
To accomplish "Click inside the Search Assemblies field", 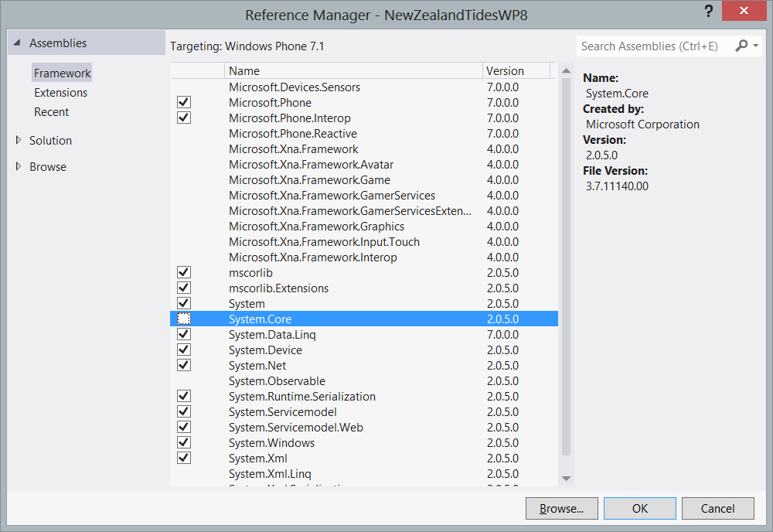I will click(x=657, y=46).
